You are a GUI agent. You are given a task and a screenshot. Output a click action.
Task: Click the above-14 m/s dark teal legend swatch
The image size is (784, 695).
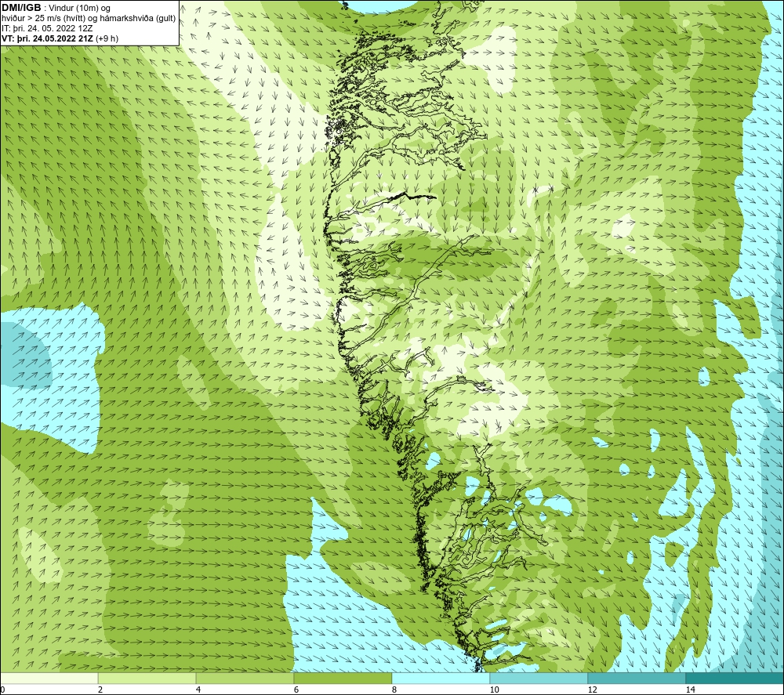tap(735, 679)
